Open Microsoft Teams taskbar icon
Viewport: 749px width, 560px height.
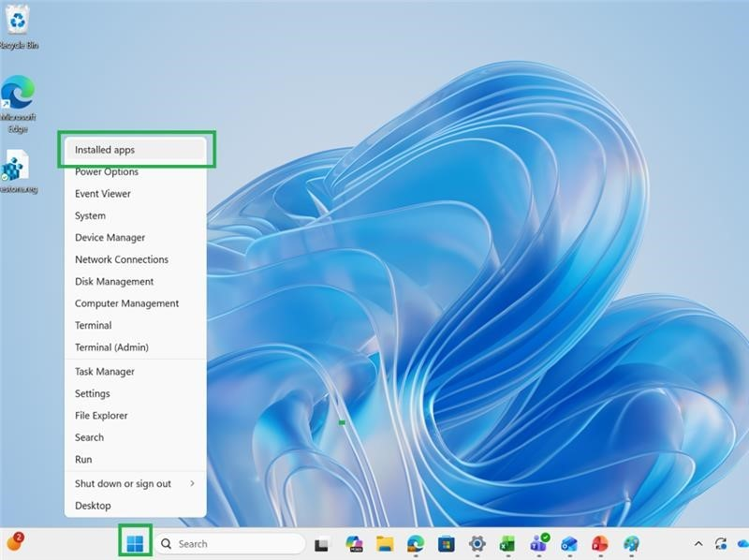coord(539,543)
